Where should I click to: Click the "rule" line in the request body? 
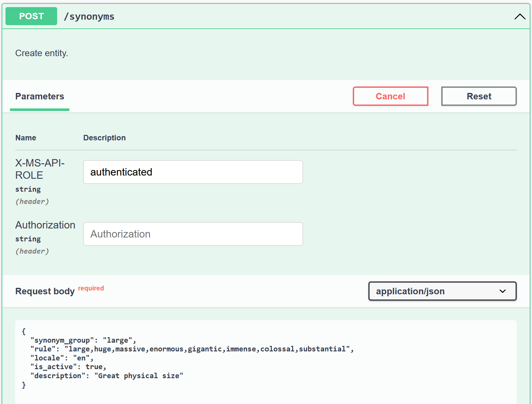pyautogui.click(x=192, y=349)
